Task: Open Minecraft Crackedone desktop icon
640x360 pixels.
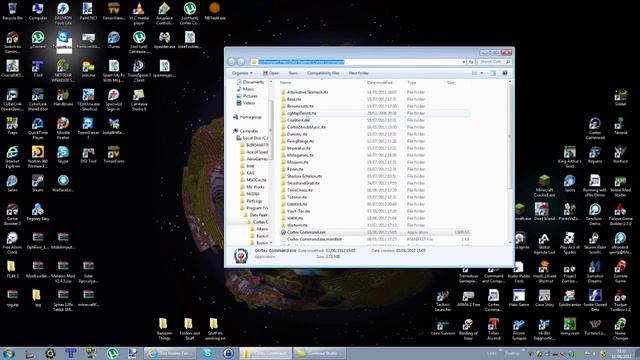Action: (544, 186)
